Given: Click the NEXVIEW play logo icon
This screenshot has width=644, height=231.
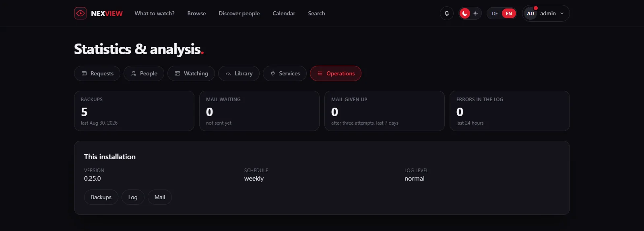Looking at the screenshot, I should pyautogui.click(x=80, y=13).
